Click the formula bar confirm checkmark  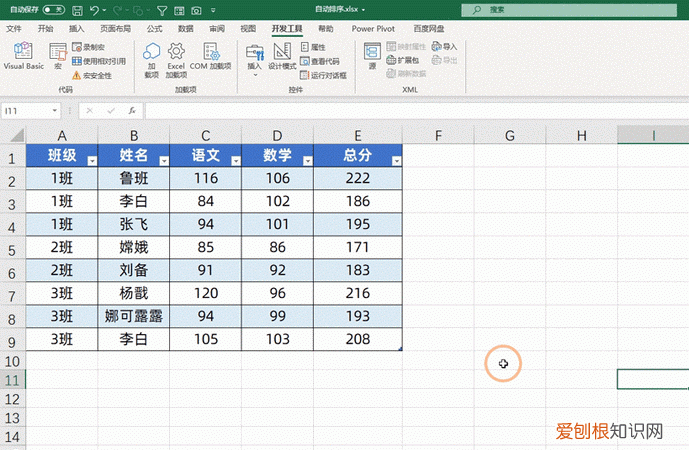coord(111,111)
